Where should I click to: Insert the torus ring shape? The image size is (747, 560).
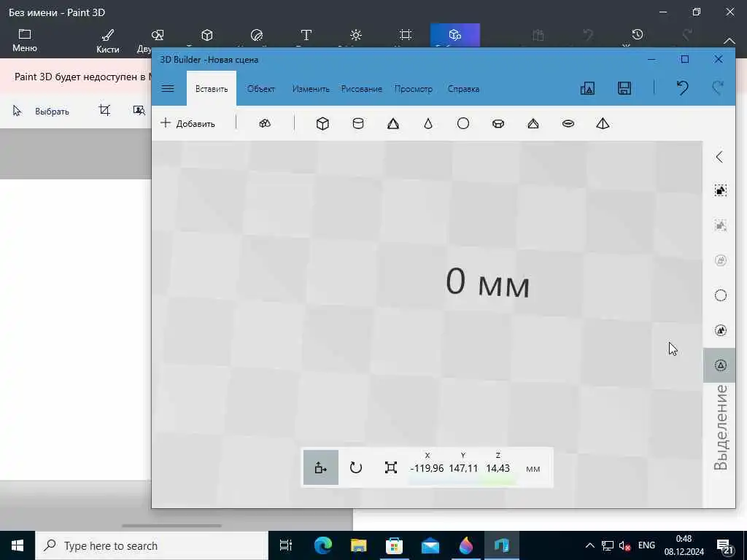[x=568, y=124]
